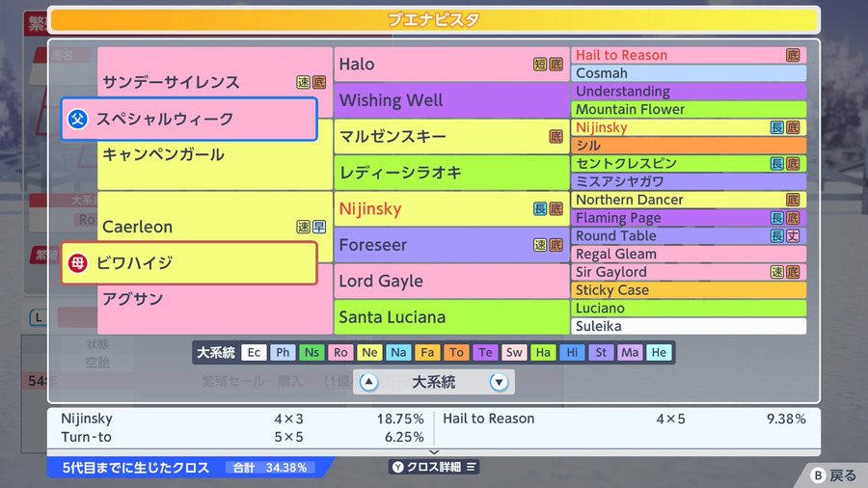This screenshot has height=488, width=868.
Task: Click the マルゼンスキー pedigree cell
Action: [x=451, y=137]
